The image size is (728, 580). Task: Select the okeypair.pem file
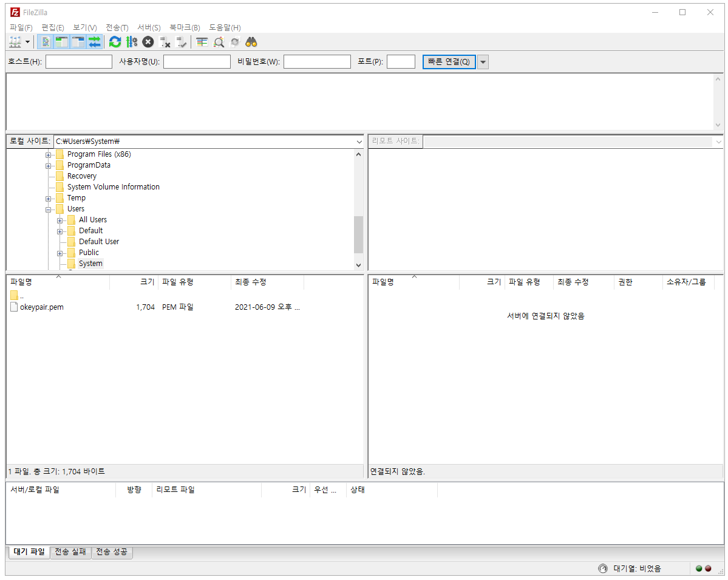(42, 307)
